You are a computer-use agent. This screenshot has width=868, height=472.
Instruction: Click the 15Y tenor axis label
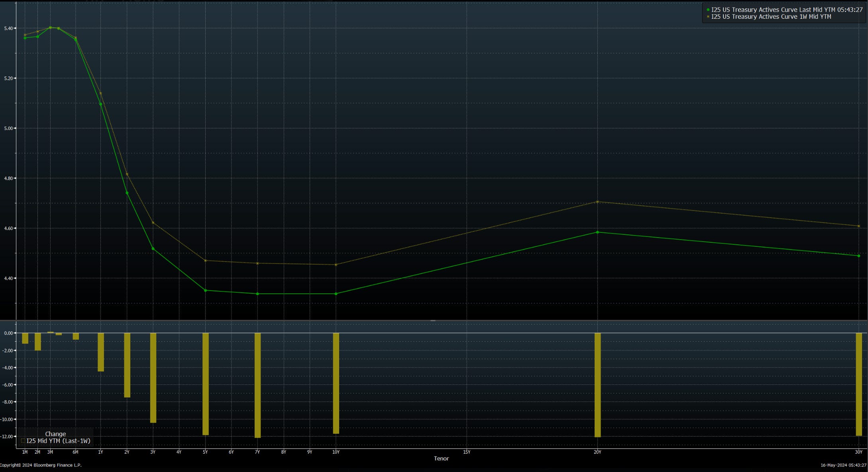coord(467,452)
